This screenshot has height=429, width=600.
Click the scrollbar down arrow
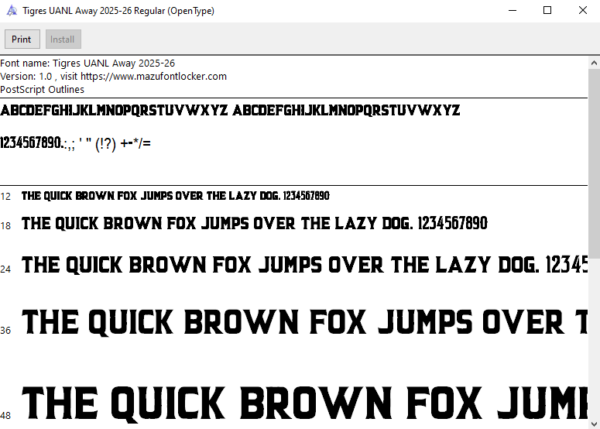594,424
